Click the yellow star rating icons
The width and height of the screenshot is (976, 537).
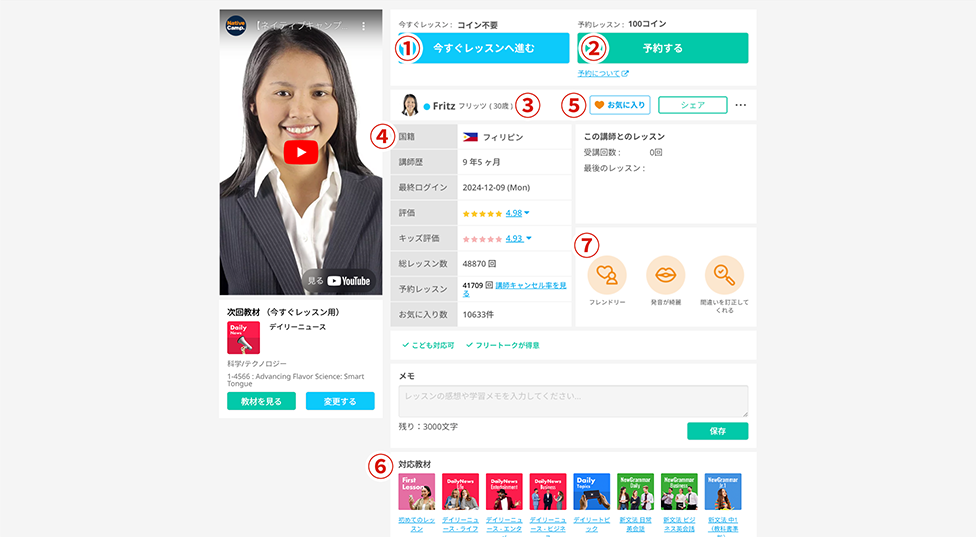coord(482,213)
